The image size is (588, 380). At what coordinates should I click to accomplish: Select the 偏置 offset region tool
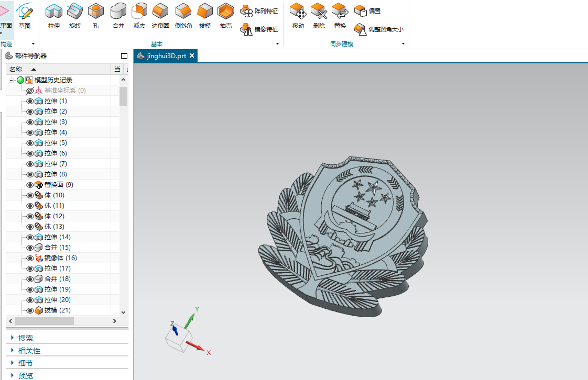367,11
